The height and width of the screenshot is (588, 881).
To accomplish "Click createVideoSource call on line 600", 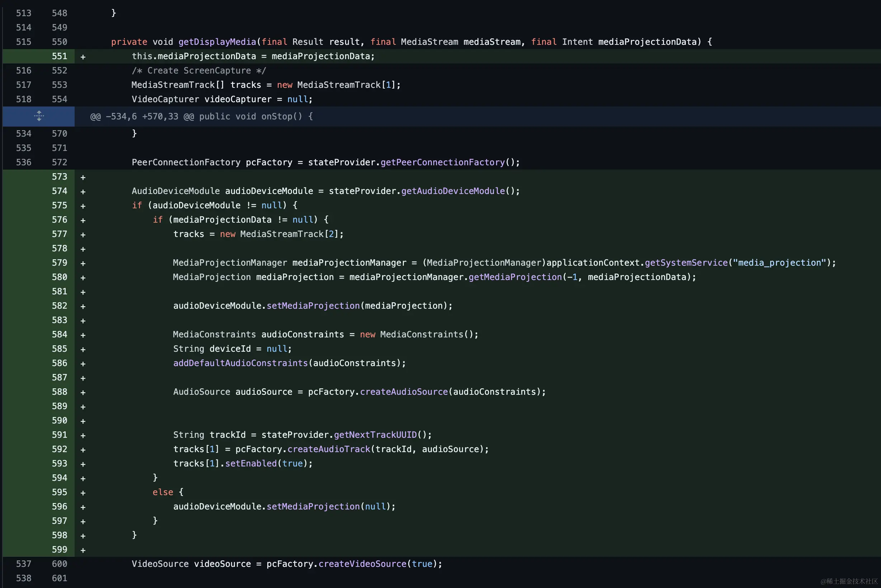I will pos(362,564).
